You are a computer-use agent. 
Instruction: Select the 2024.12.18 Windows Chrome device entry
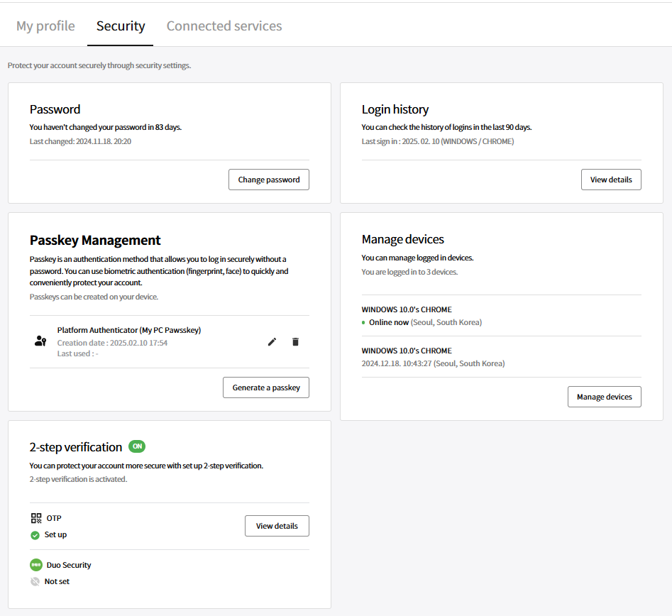click(x=502, y=357)
